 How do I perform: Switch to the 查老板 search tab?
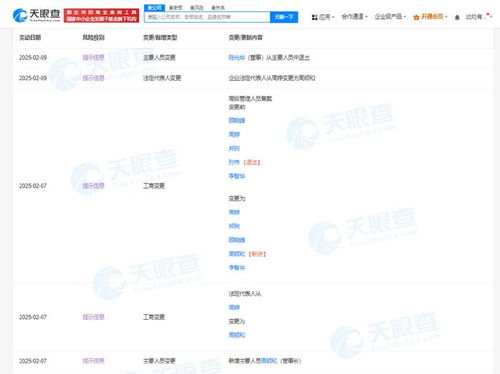pyautogui.click(x=176, y=7)
